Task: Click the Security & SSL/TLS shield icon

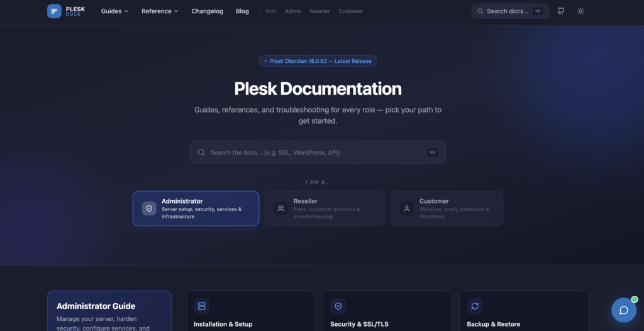Action: (x=338, y=306)
